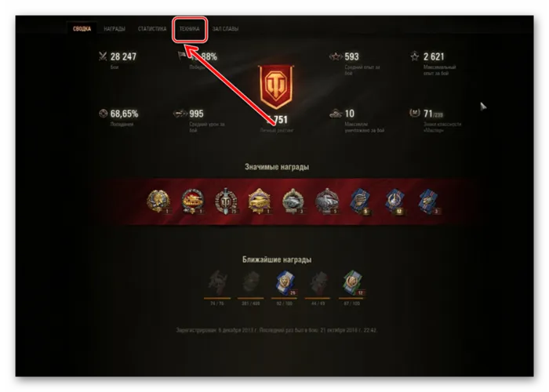Image resolution: width=549 pixels, height=392 pixels.
Task: Click the crossed swords battles icon
Action: [103, 56]
